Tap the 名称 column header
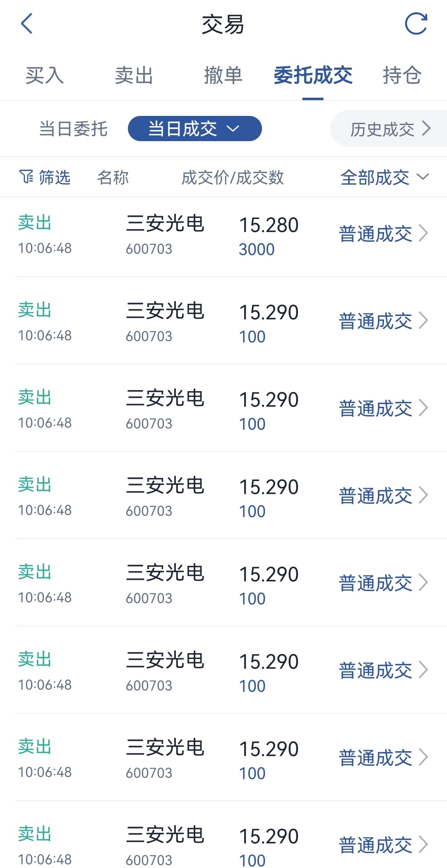Image resolution: width=447 pixels, height=868 pixels. (x=113, y=177)
